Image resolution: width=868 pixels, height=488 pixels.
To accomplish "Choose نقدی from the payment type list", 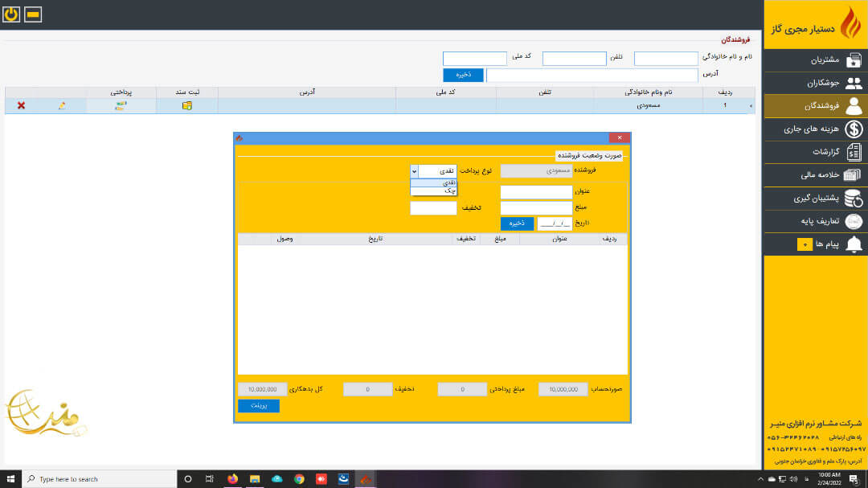I will 434,182.
